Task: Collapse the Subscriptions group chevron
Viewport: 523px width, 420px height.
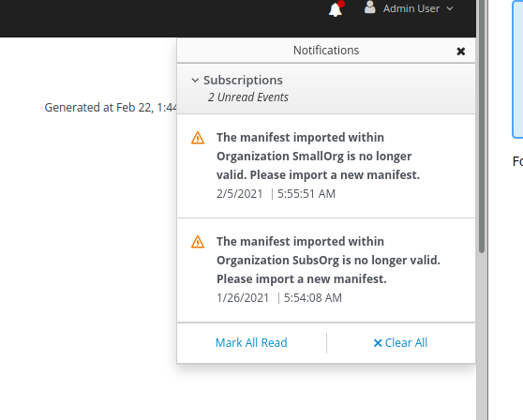Action: point(195,81)
